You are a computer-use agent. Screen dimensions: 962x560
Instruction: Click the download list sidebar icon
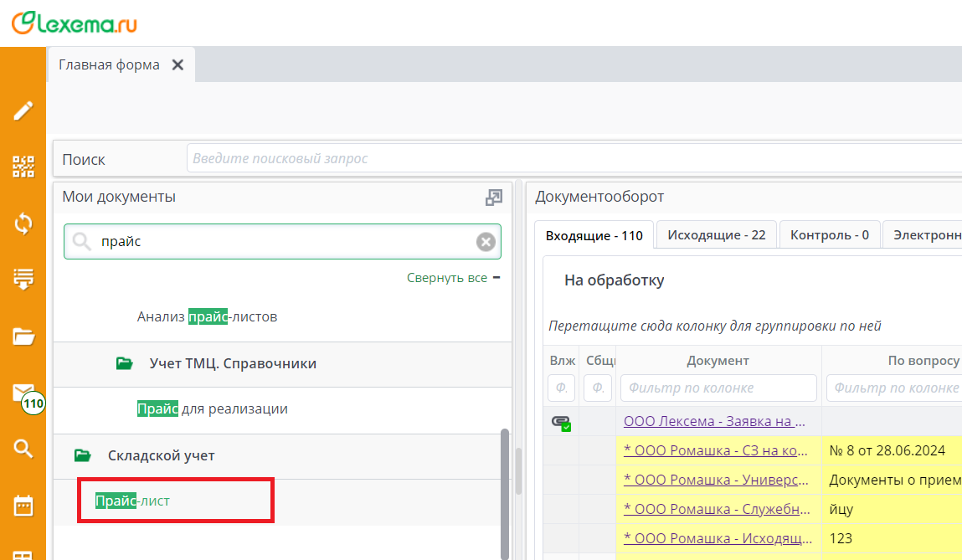tap(23, 279)
